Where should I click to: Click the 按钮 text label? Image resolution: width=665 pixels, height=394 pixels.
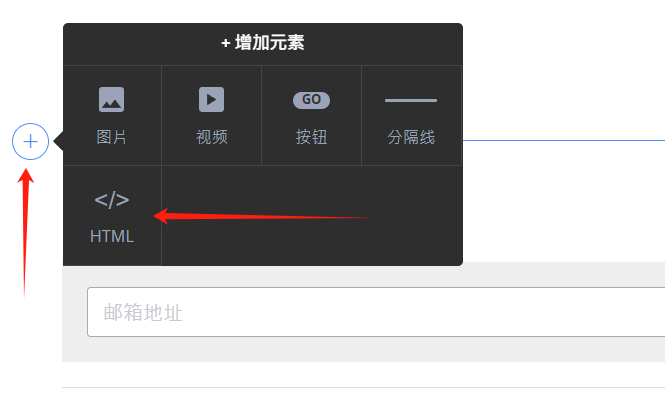pos(311,137)
